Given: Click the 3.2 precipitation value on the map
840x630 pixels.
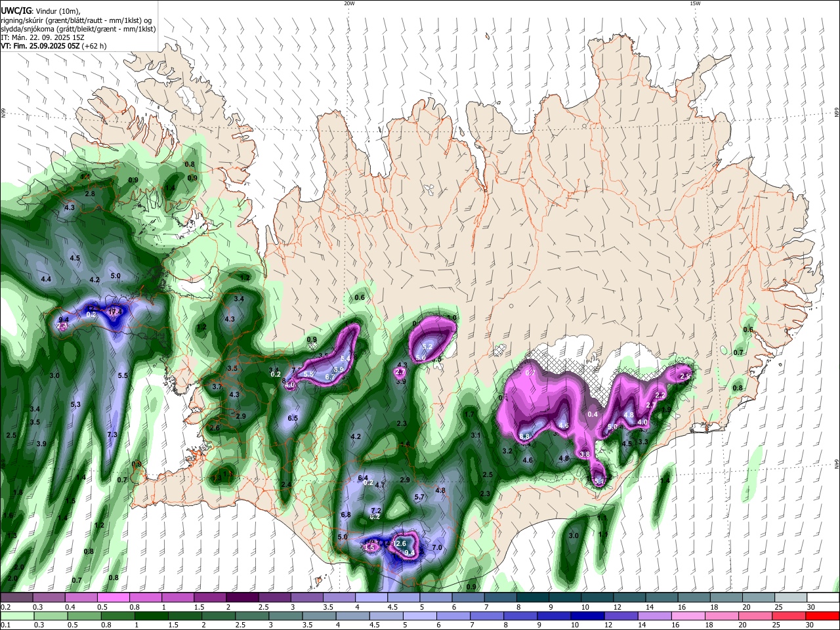Looking at the screenshot, I should coord(507,451).
